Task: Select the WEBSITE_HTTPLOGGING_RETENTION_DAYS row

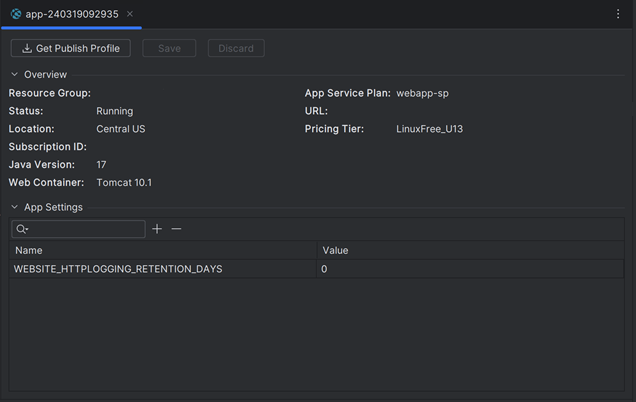Action: 316,269
